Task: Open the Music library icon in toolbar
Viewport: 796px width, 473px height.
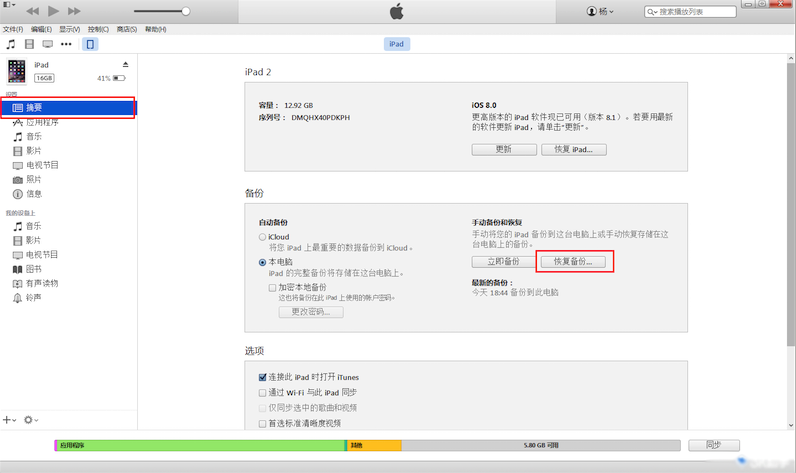Action: [x=11, y=44]
